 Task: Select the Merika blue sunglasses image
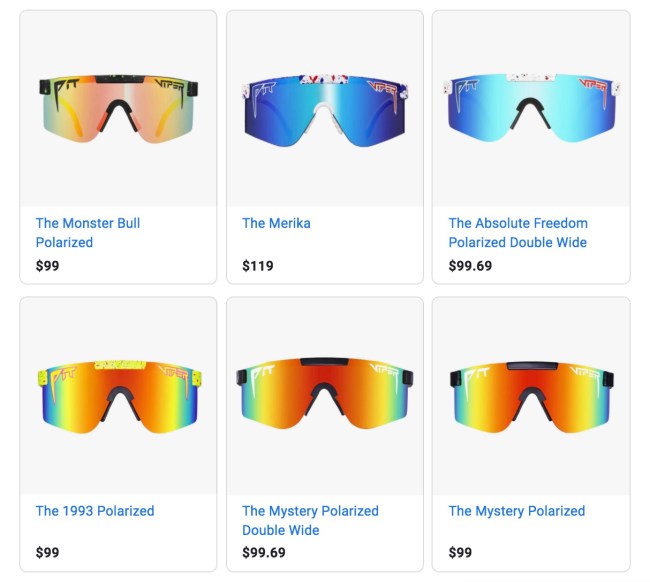tap(325, 111)
